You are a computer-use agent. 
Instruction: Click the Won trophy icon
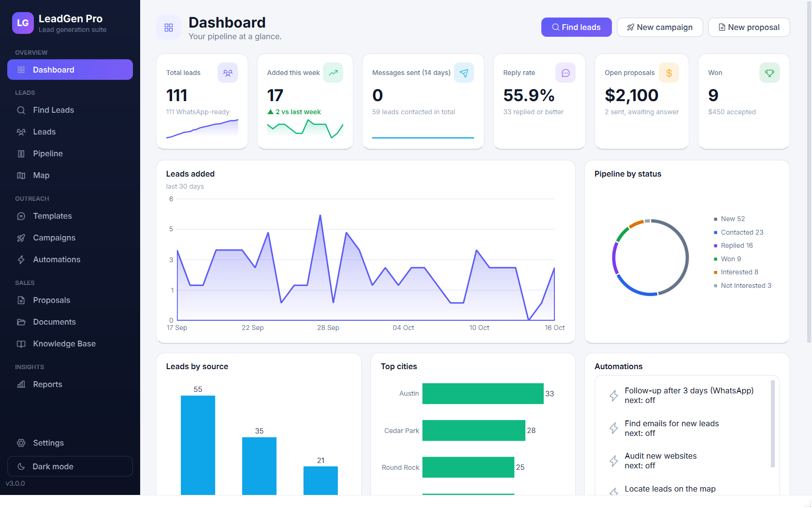[769, 73]
